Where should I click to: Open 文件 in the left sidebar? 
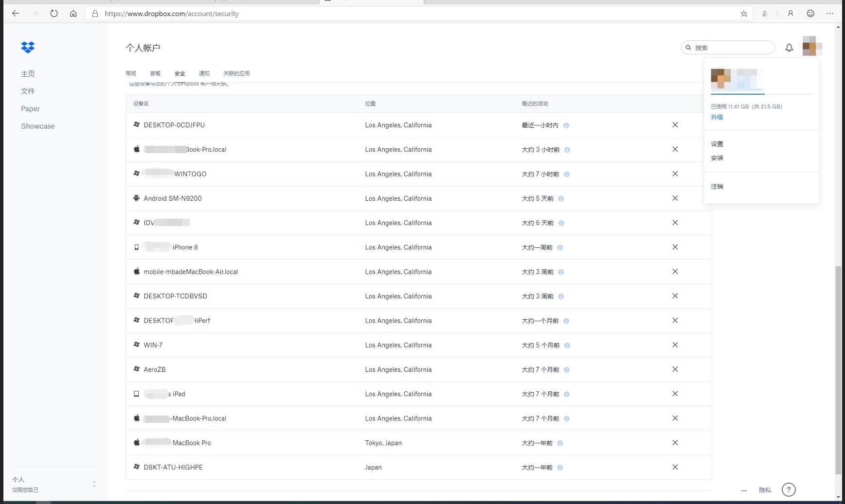tap(28, 91)
